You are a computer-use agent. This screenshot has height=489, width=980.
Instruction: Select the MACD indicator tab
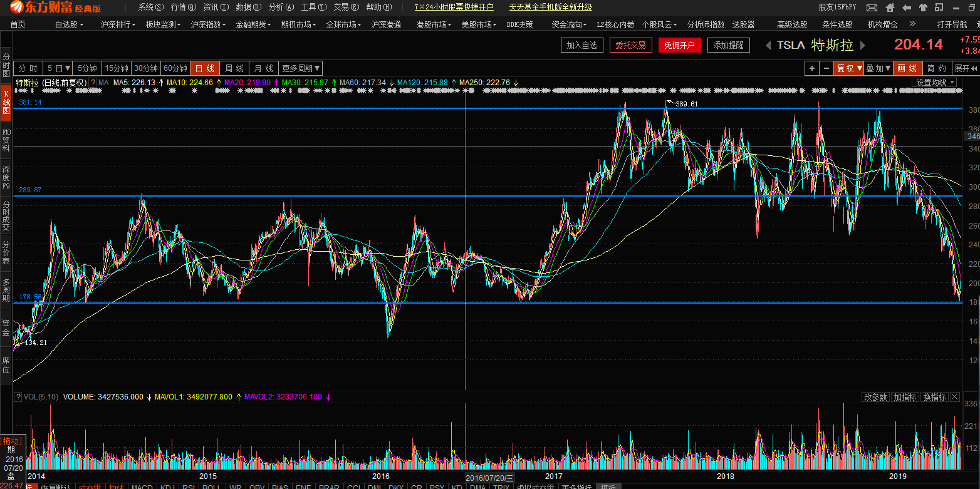click(x=142, y=486)
